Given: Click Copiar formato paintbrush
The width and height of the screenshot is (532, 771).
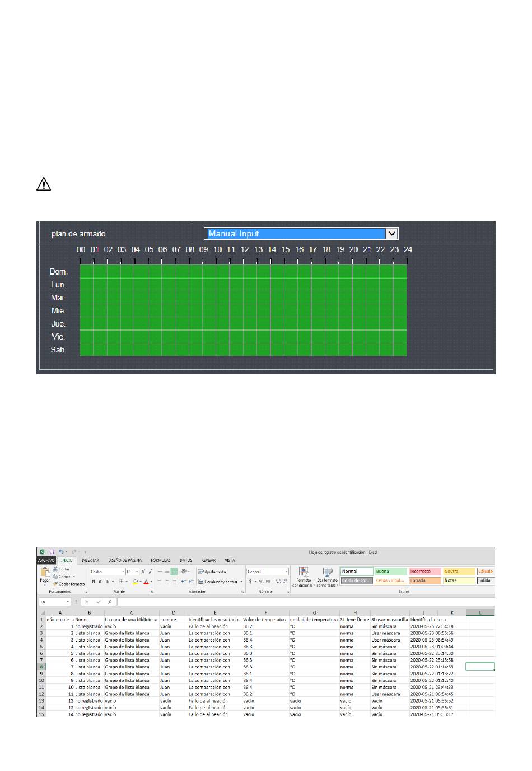Looking at the screenshot, I should (x=69, y=584).
